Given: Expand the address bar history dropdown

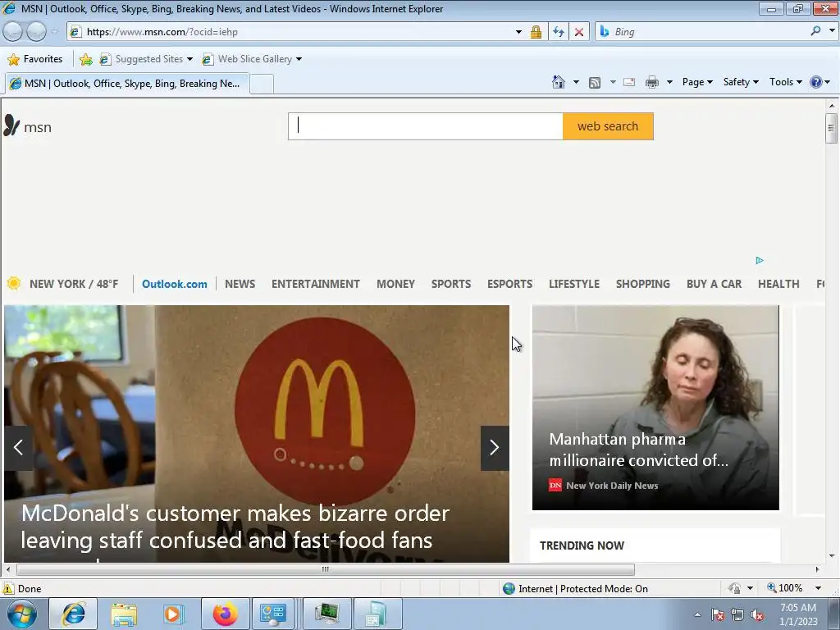Looking at the screenshot, I should tap(518, 32).
